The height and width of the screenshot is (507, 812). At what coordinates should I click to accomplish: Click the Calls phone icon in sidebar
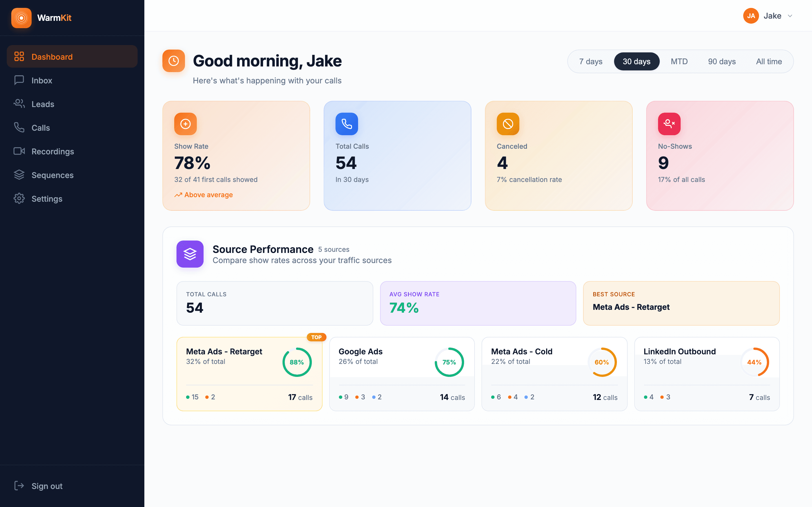tap(19, 127)
